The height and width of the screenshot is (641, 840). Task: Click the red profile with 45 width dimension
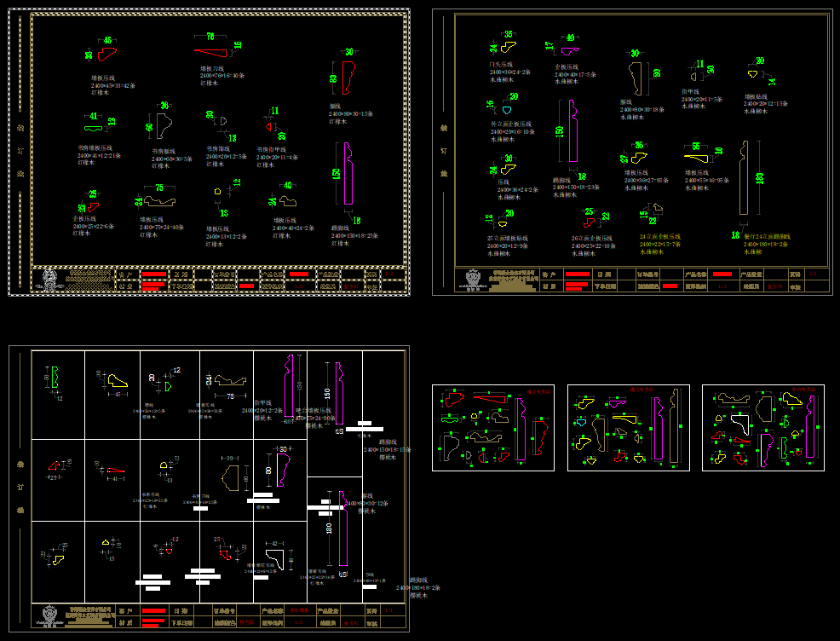[106, 55]
